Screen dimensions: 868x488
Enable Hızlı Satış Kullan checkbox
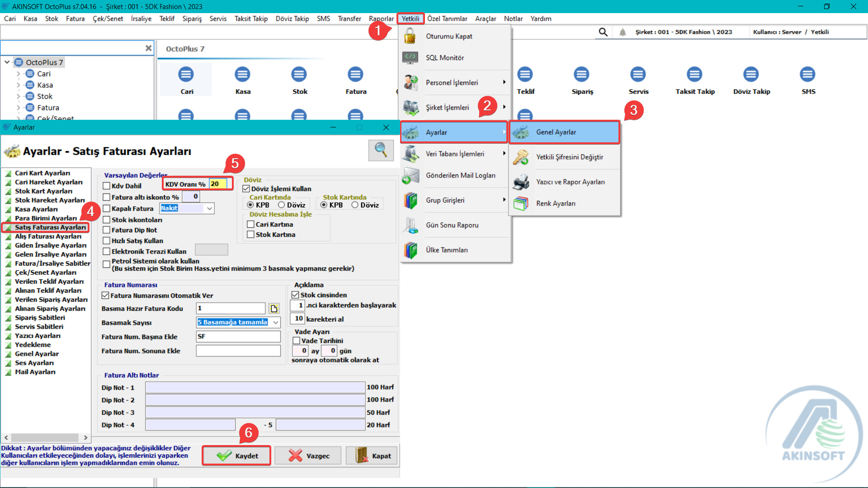click(107, 241)
